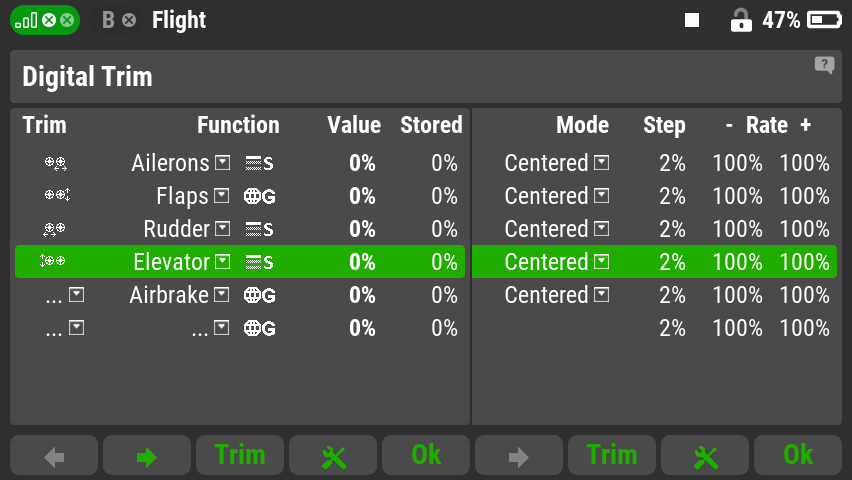Open the right green tools wrench button
The image size is (852, 480).
click(x=705, y=456)
